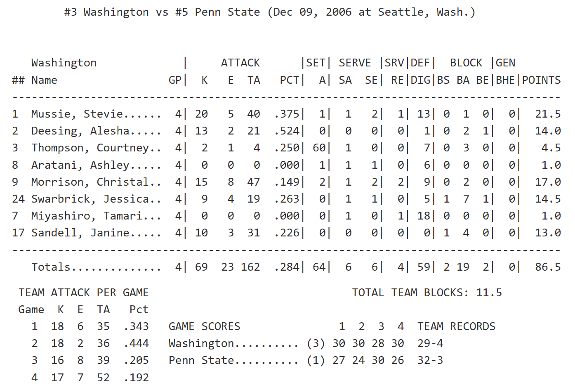Select Morrison, Christal player name

coord(90,182)
